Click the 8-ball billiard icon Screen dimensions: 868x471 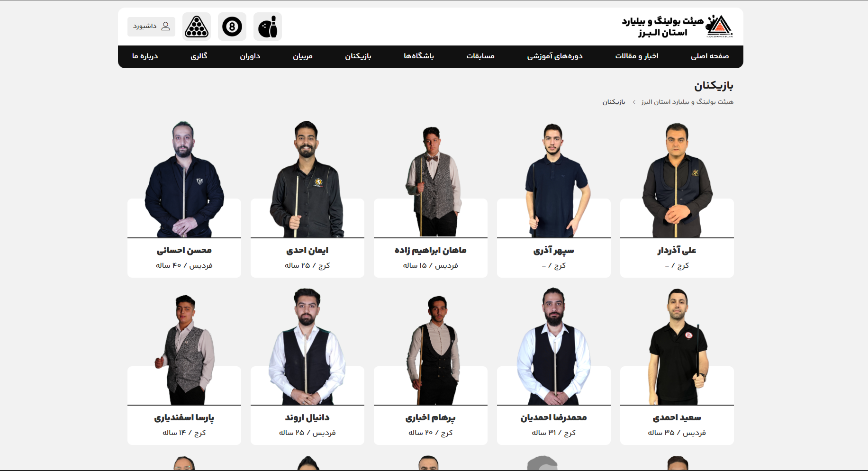click(232, 27)
